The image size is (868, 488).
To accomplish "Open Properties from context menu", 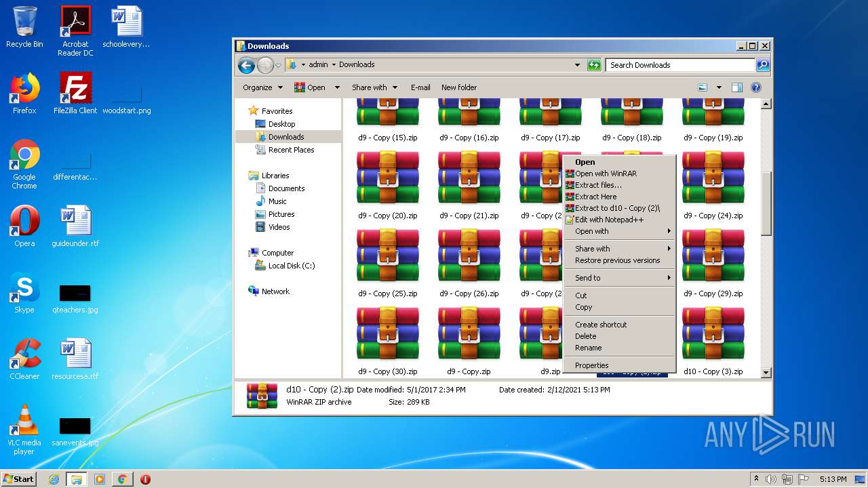I will point(620,365).
